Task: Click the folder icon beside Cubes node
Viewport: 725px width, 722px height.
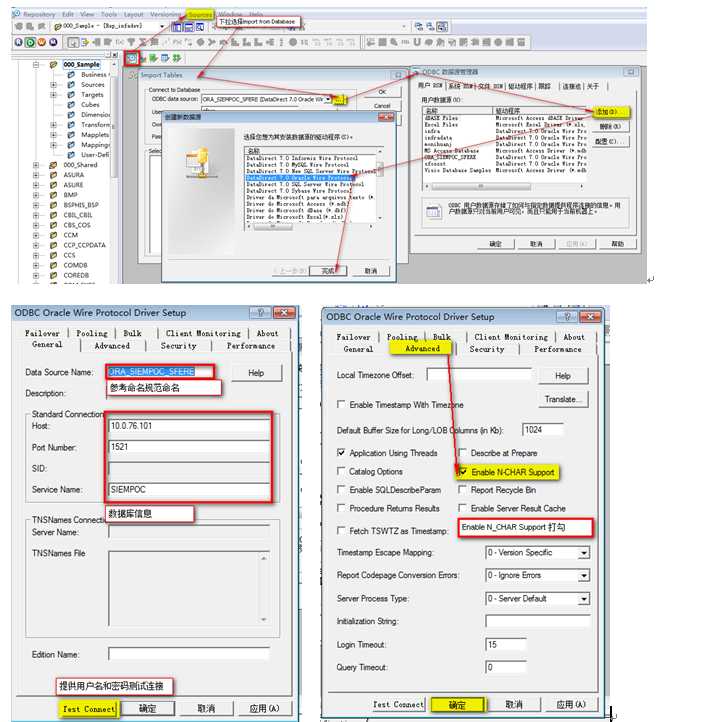Action: [71, 105]
